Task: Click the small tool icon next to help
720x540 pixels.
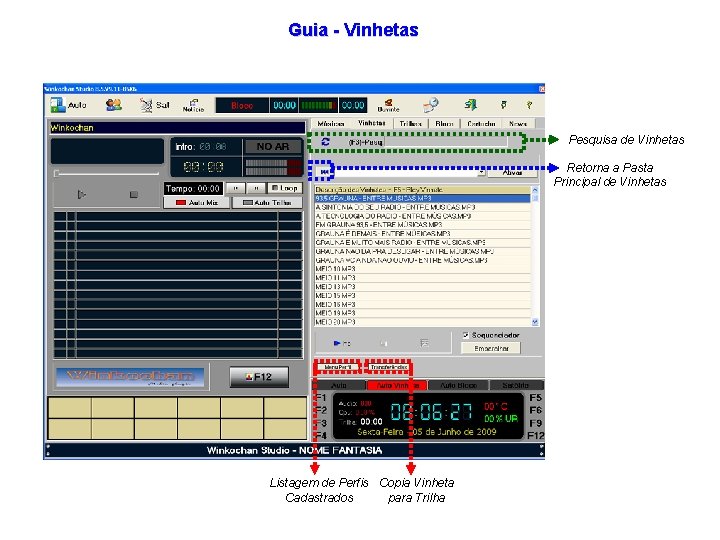Action: coord(504,105)
